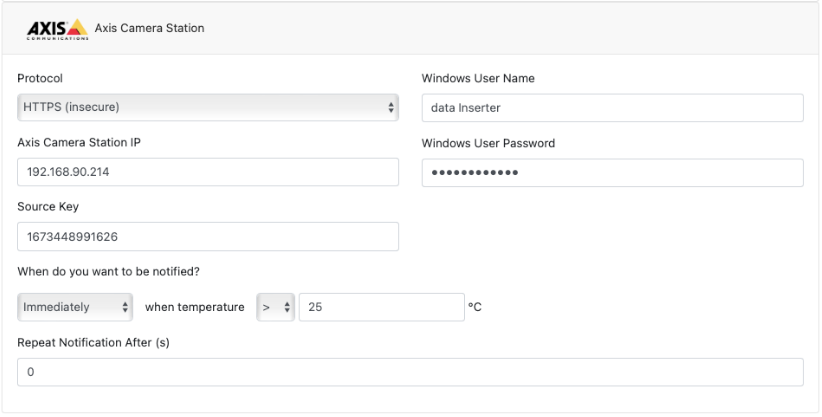Click the Axis Camera Station header title
Image resolution: width=822 pixels, height=417 pixels.
click(x=149, y=28)
